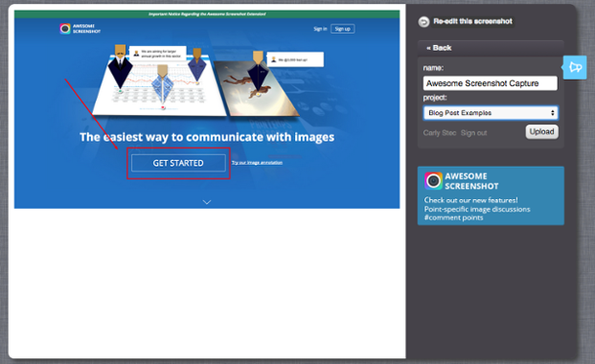
Task: Click Sign in link in screenshot preview
Action: click(x=320, y=29)
